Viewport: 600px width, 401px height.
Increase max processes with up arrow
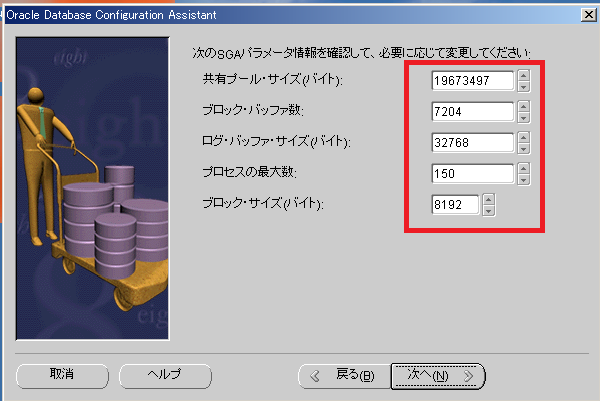(523, 168)
